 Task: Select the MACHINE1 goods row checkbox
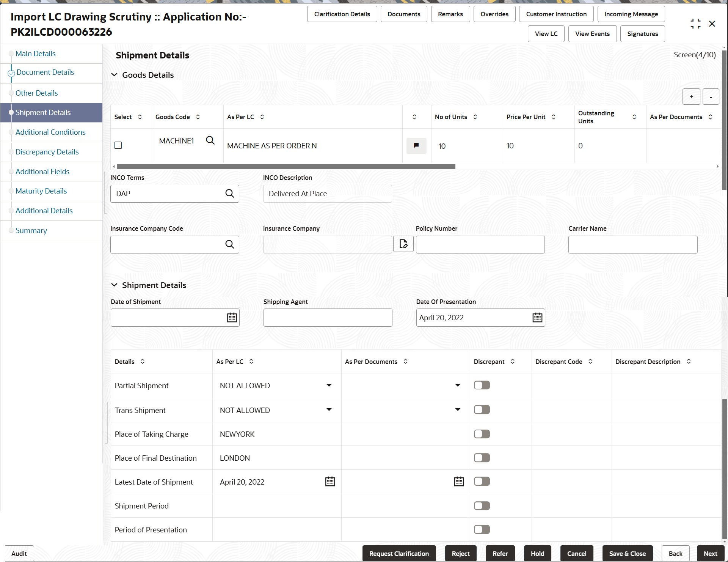click(118, 145)
